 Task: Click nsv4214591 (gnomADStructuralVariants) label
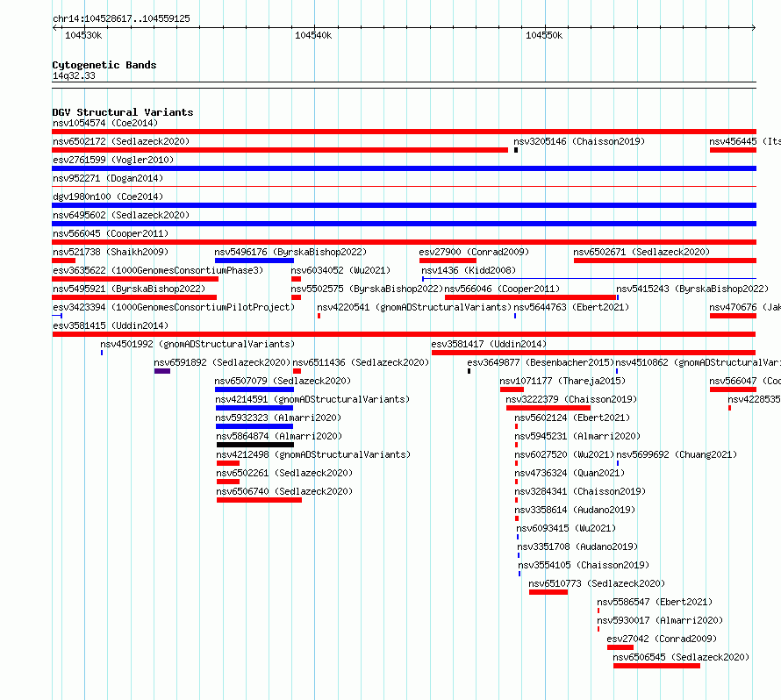pyautogui.click(x=312, y=399)
